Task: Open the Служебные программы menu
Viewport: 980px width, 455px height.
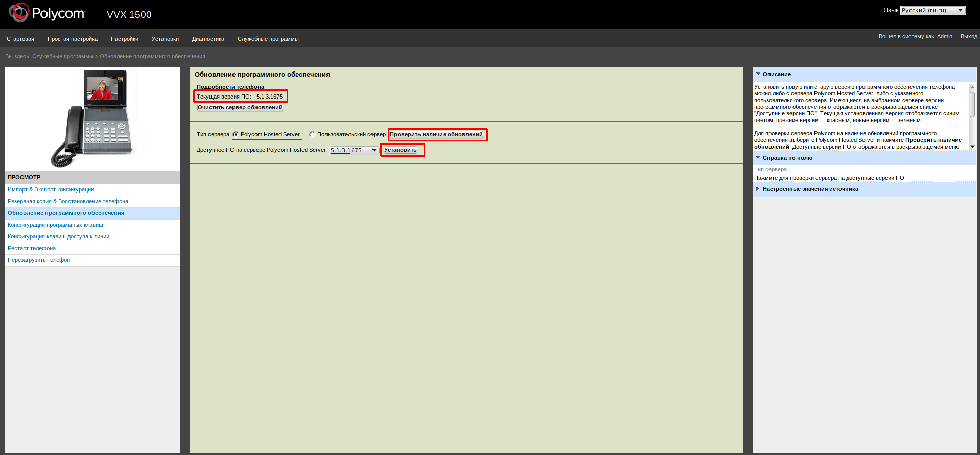Action: click(x=268, y=39)
